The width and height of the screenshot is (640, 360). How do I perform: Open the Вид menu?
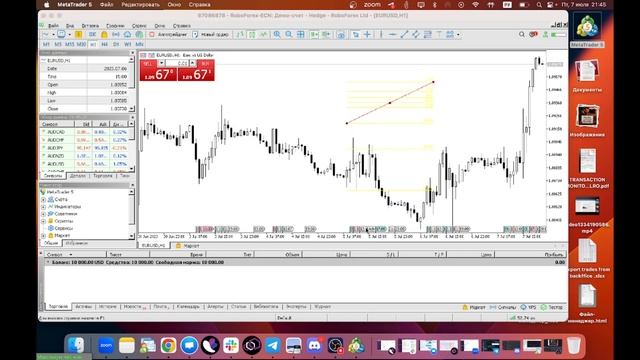[70, 26]
